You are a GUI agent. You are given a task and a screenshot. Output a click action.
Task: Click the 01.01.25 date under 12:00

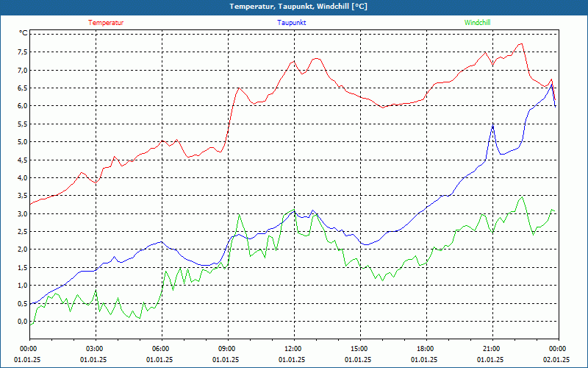pyautogui.click(x=292, y=359)
